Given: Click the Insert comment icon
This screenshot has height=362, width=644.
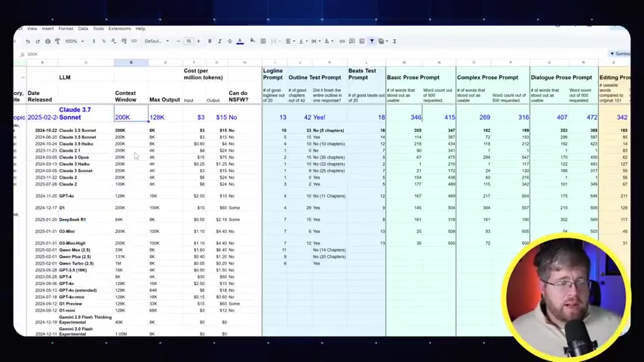Looking at the screenshot, I should (352, 41).
